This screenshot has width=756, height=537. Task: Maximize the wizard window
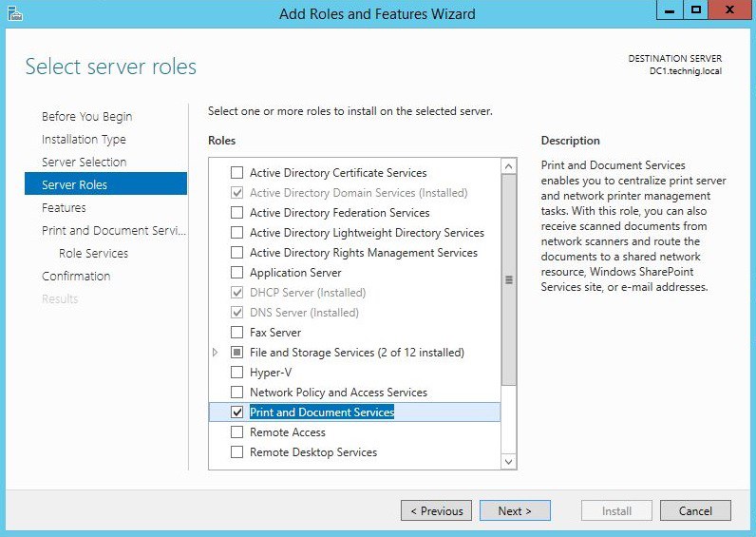(x=696, y=10)
